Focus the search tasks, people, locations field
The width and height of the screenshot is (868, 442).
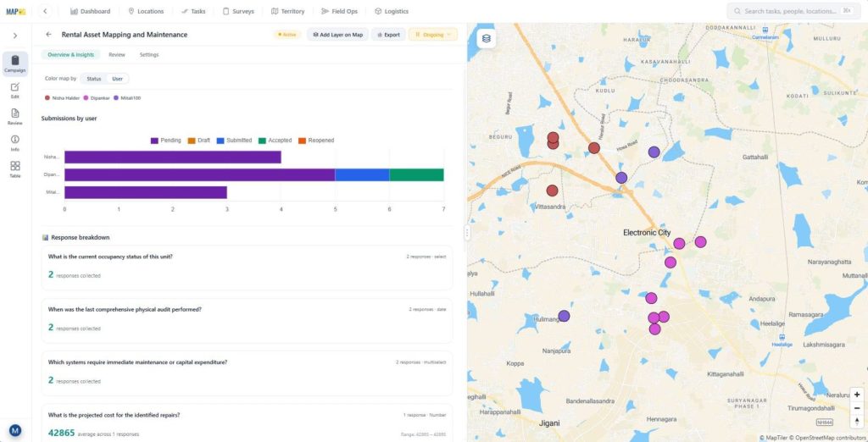[x=793, y=11]
